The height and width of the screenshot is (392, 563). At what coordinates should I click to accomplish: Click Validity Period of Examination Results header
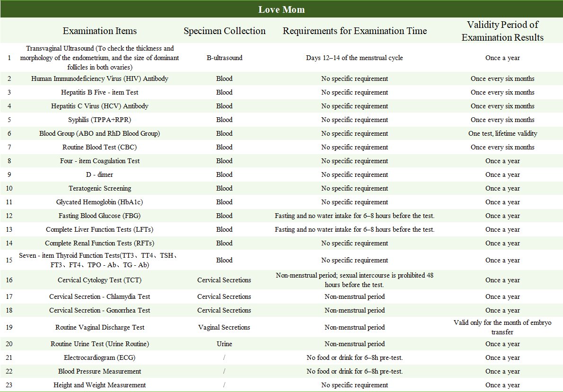coord(502,31)
